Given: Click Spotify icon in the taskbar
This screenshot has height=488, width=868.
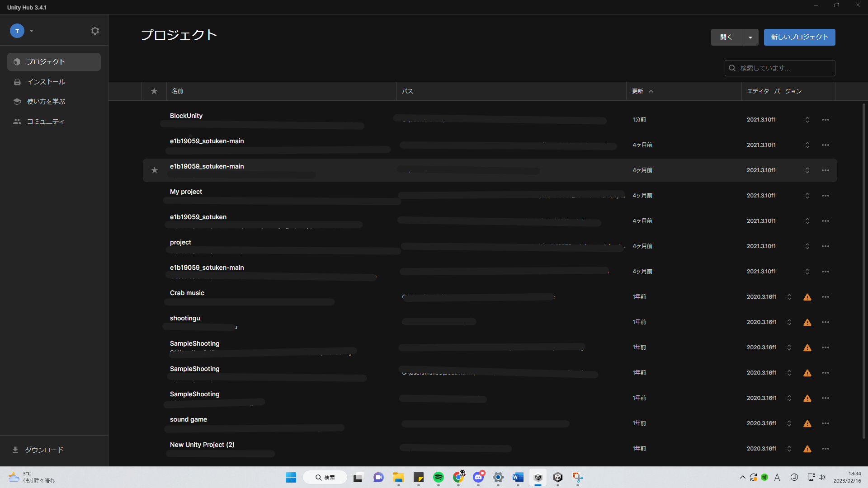Looking at the screenshot, I should point(438,477).
